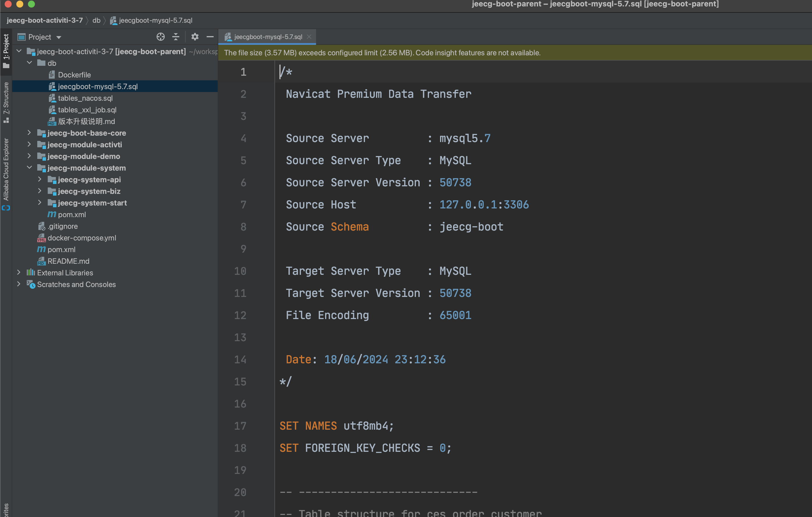Toggle the 1: Project tool window tab

pos(6,51)
